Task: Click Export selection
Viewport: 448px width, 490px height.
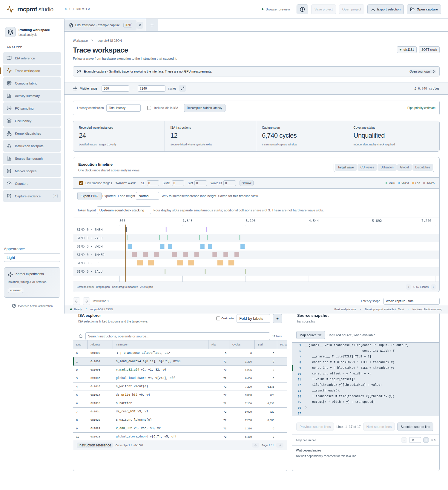Action: [386, 10]
